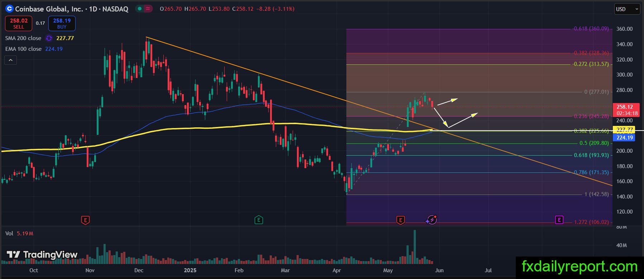Select the 0.618 (193.93) Fibonacci label
Screen dimensions: 644x279
click(x=591, y=155)
